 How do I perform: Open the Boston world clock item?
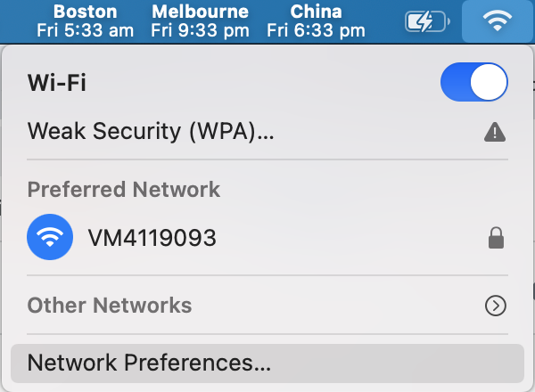click(x=85, y=21)
